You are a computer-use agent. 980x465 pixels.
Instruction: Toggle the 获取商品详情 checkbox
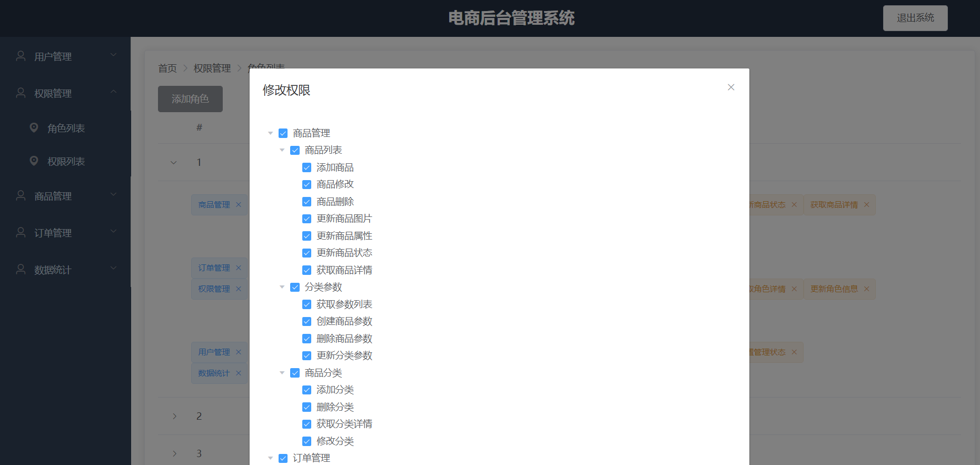307,270
